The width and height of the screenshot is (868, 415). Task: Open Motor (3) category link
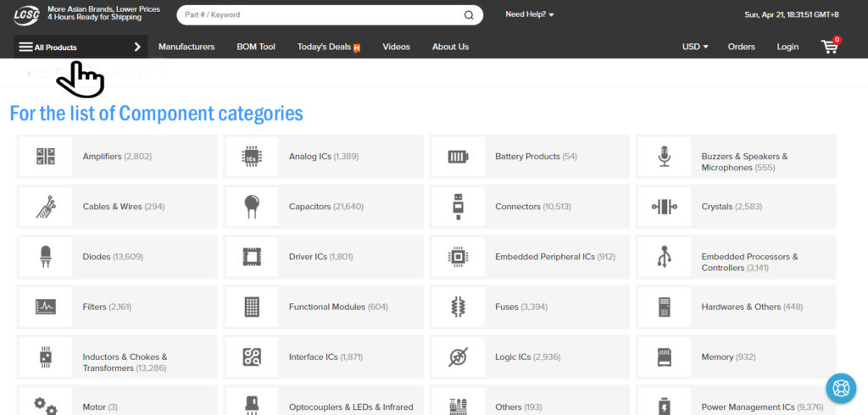[100, 407]
